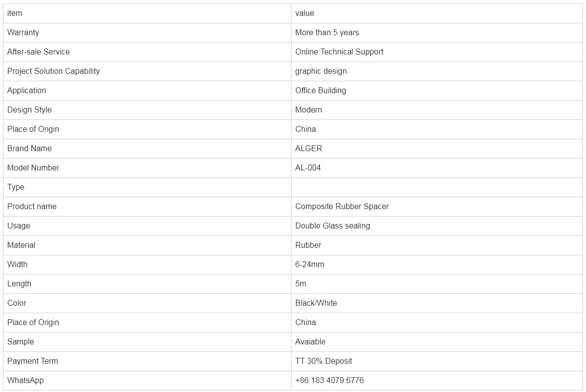Click the 'Black/White' color value

[x=316, y=303]
